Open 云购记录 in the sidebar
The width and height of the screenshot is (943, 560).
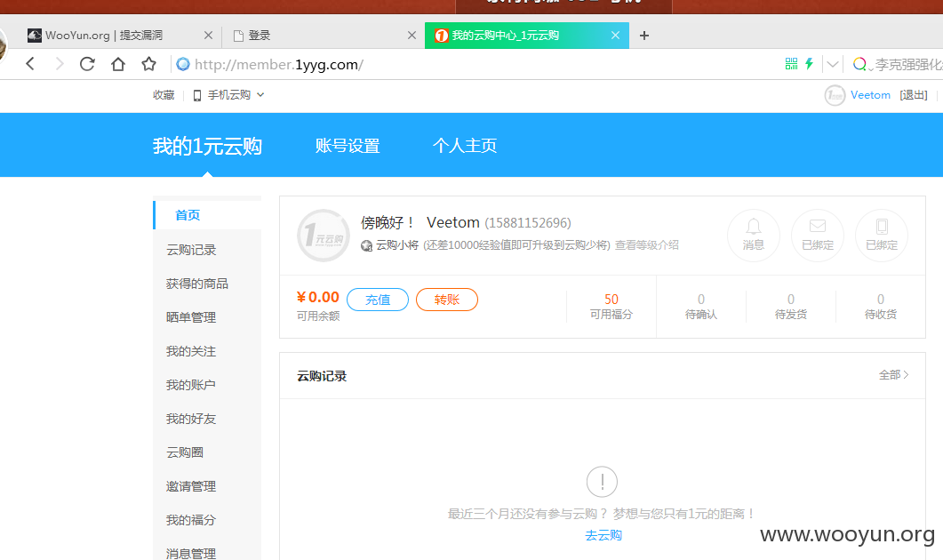pyautogui.click(x=191, y=250)
